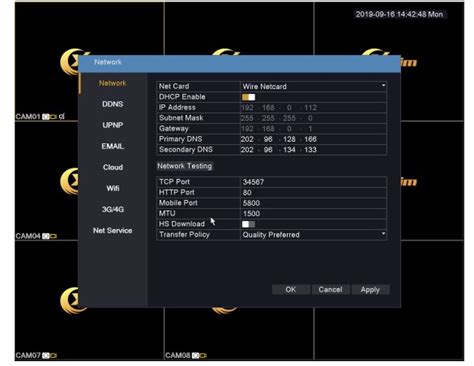The image size is (474, 366).
Task: Toggle the DHCP Enable switch
Action: [248, 97]
